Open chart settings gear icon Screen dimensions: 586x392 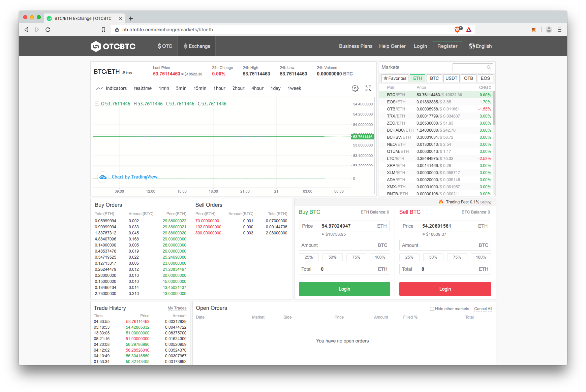tap(355, 88)
